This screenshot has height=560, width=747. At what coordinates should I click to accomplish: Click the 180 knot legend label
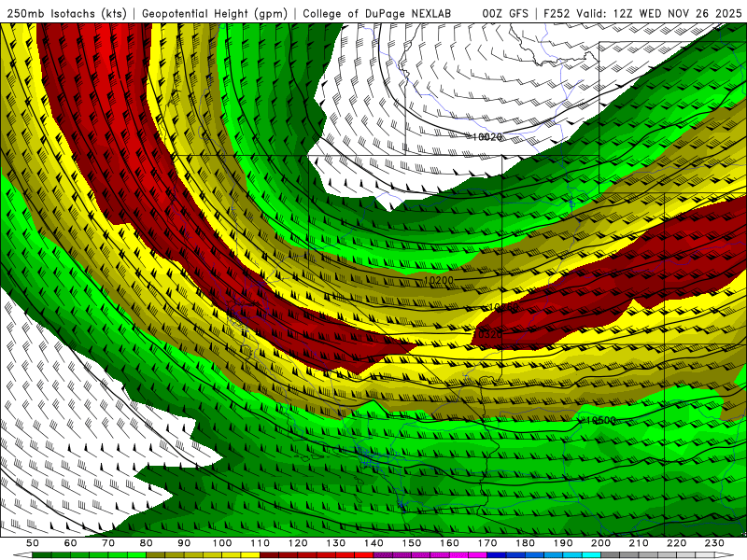525,543
